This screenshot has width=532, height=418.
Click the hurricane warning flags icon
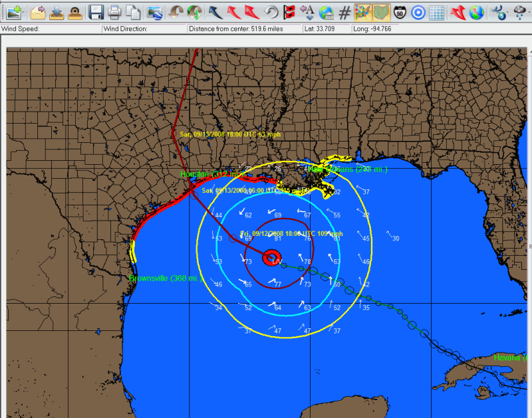(289, 12)
